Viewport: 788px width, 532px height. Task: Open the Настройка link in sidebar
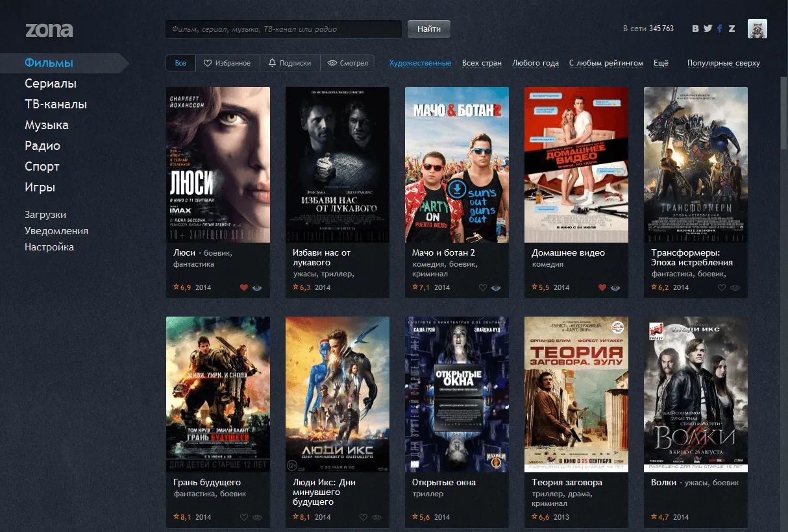pos(49,247)
